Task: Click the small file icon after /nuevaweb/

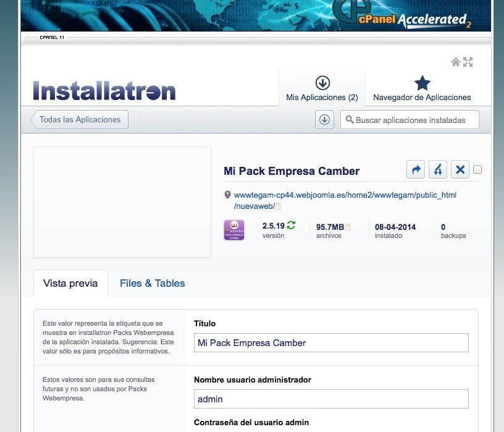Action: 279,206
